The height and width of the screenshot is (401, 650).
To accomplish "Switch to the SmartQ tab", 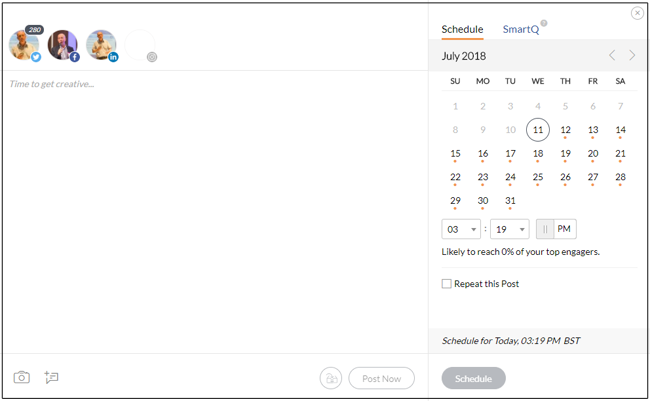I will 520,30.
